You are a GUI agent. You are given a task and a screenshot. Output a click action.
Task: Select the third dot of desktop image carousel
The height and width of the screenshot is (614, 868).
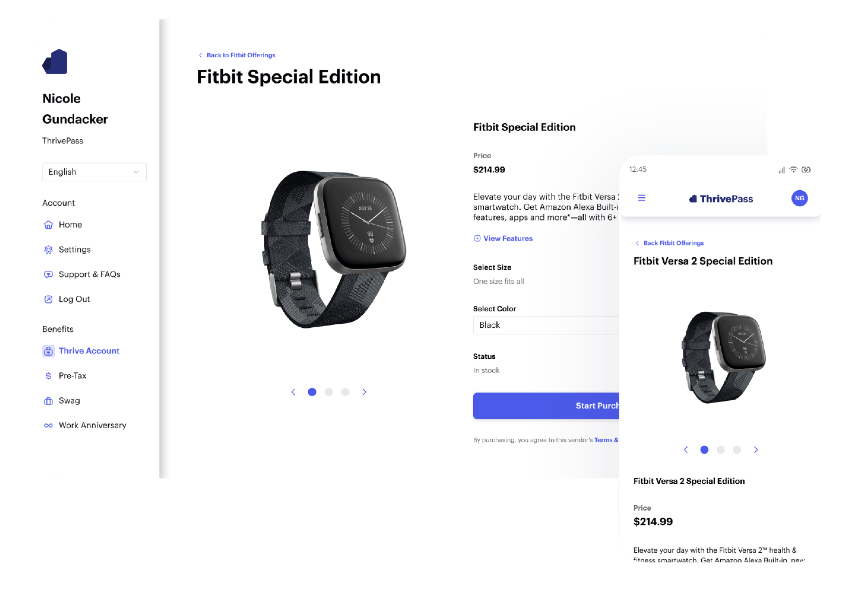[x=345, y=392]
